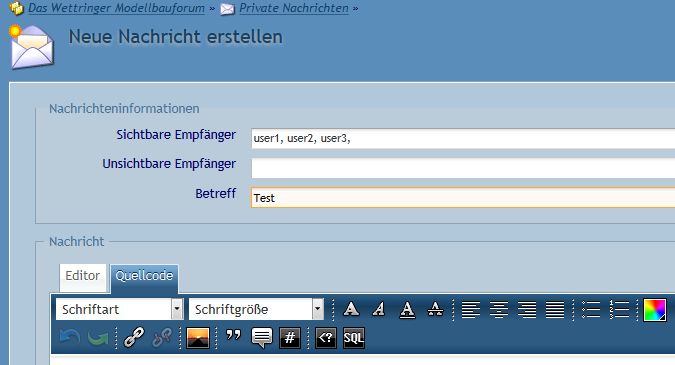Insert a code block (#)

point(290,338)
